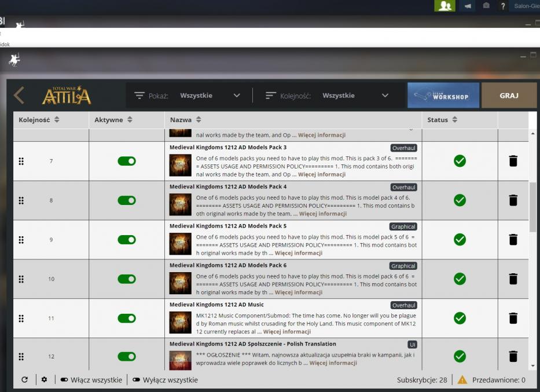Toggle off Models Pack 6 mod
The image size is (540, 392).
tap(127, 279)
